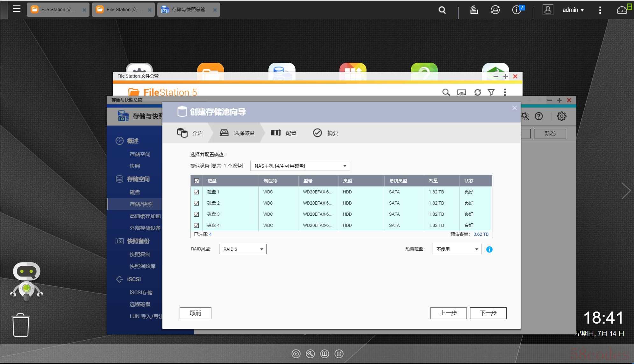Open the hot spare disk dropdown

[457, 249]
